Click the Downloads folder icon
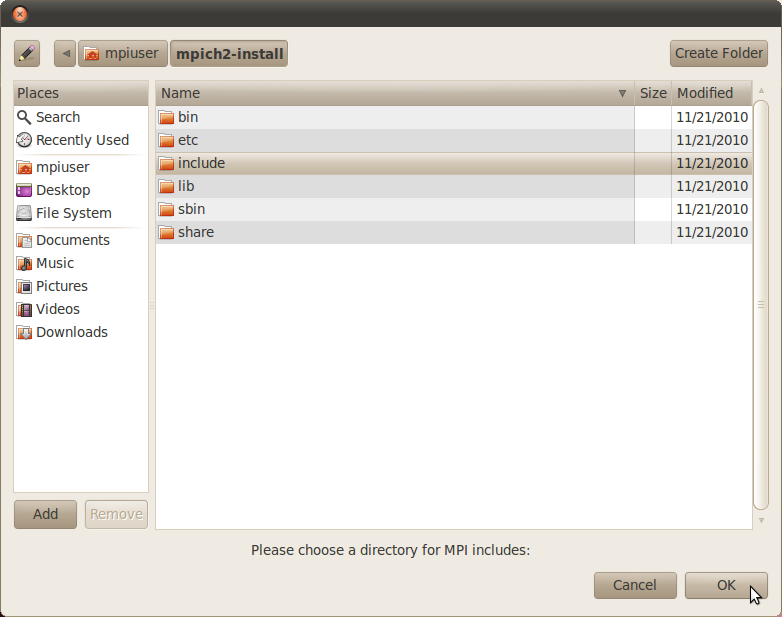 coord(24,332)
